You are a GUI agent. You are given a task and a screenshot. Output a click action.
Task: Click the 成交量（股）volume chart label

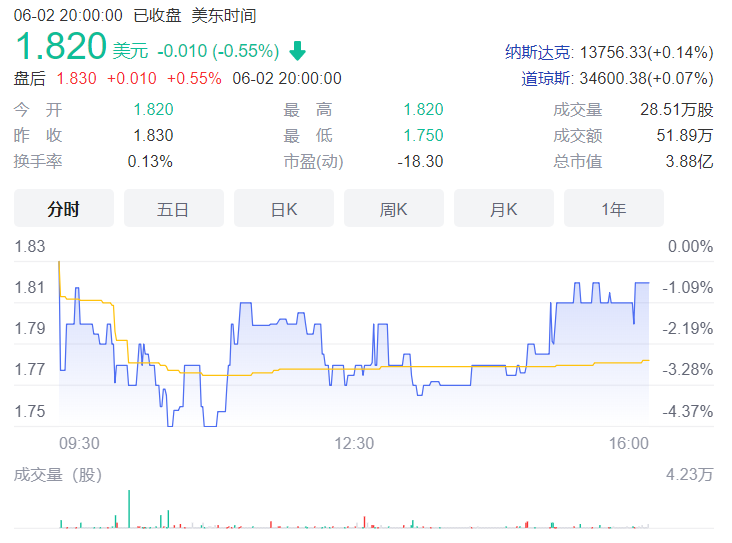pyautogui.click(x=58, y=475)
